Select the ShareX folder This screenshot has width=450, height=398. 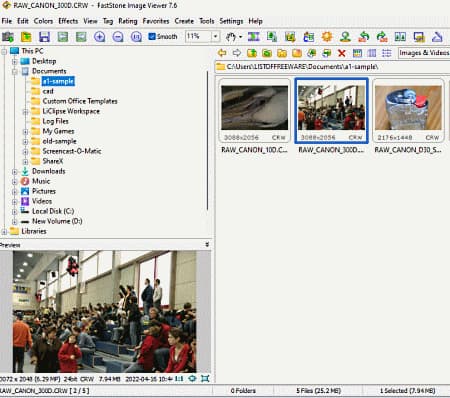(53, 161)
